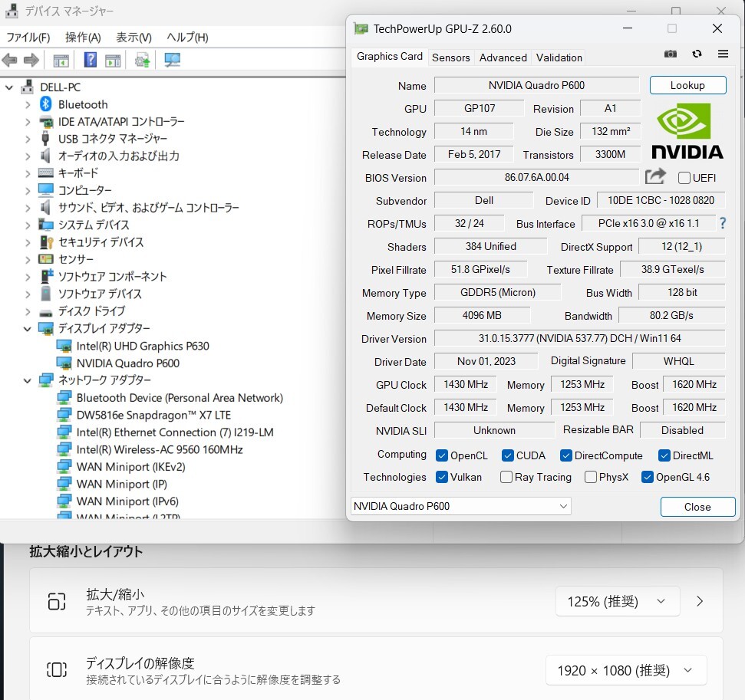Click the GPU-Z refresh icon

(x=697, y=54)
